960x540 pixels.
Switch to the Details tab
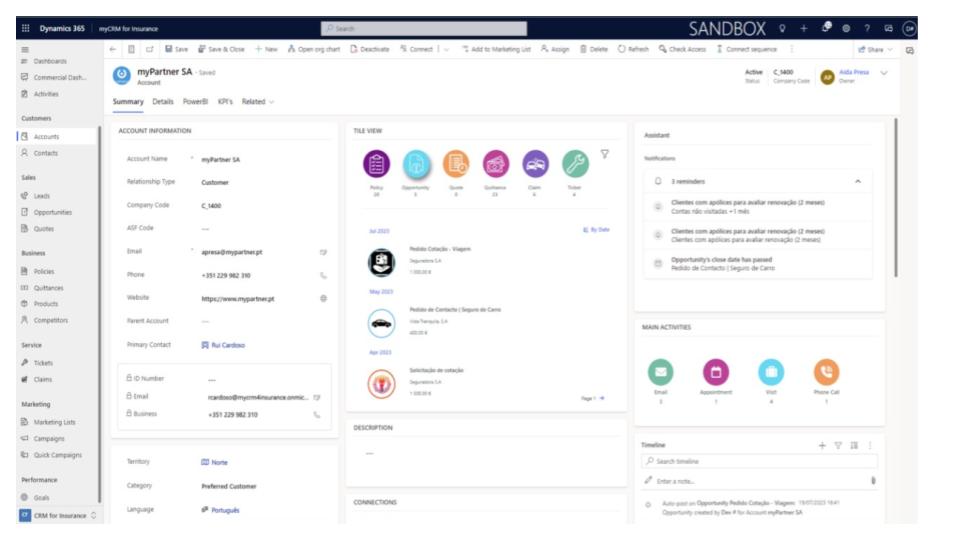[163, 102]
